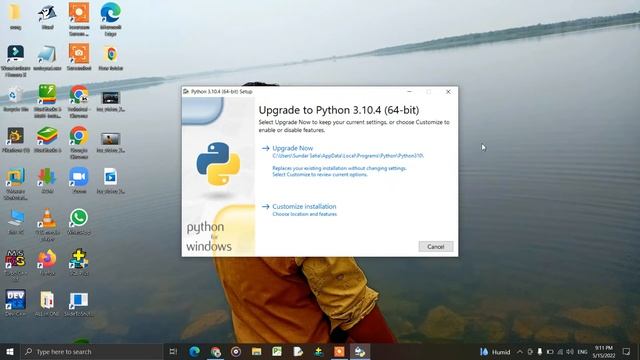640x360 pixels.
Task: Switch ENG input language indicator
Action: [x=582, y=351]
